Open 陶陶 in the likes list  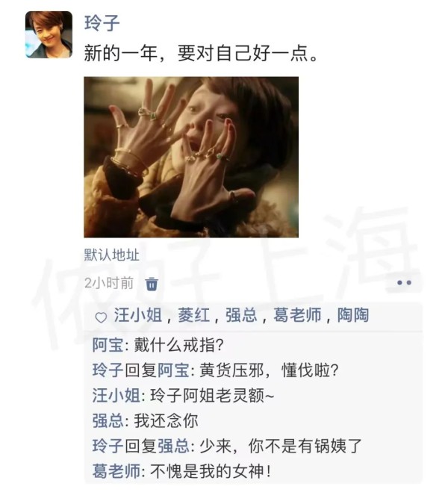[x=353, y=314]
